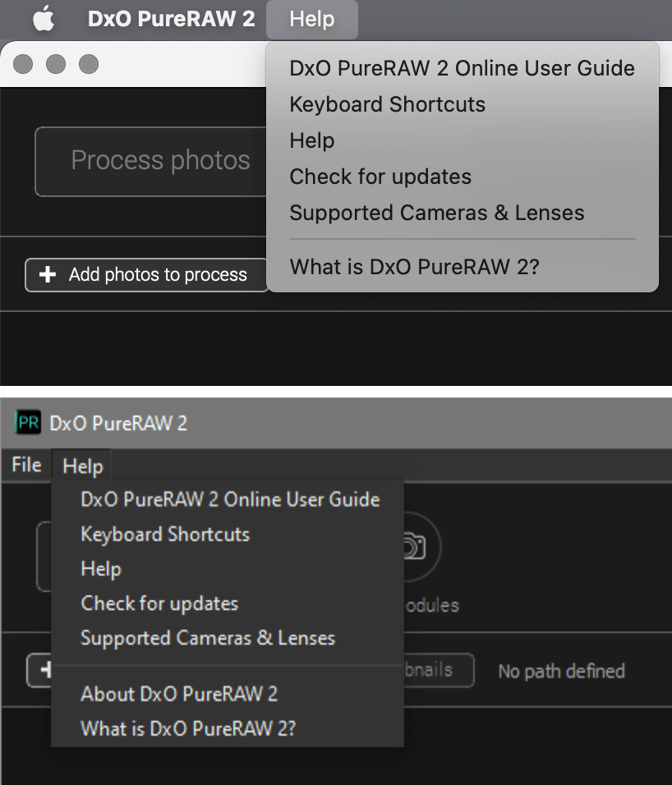Click the Apple logo menu icon
This screenshot has height=785, width=672.
tap(44, 19)
